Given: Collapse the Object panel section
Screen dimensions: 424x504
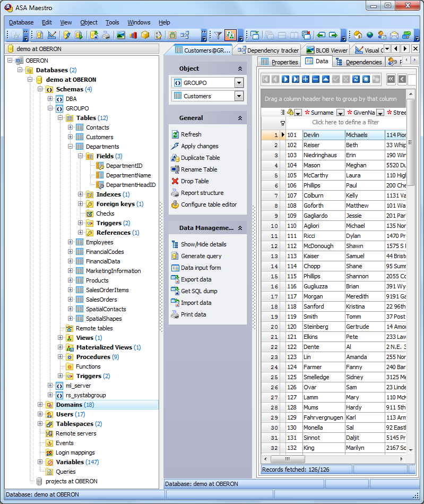Looking at the screenshot, I should pyautogui.click(x=240, y=69).
